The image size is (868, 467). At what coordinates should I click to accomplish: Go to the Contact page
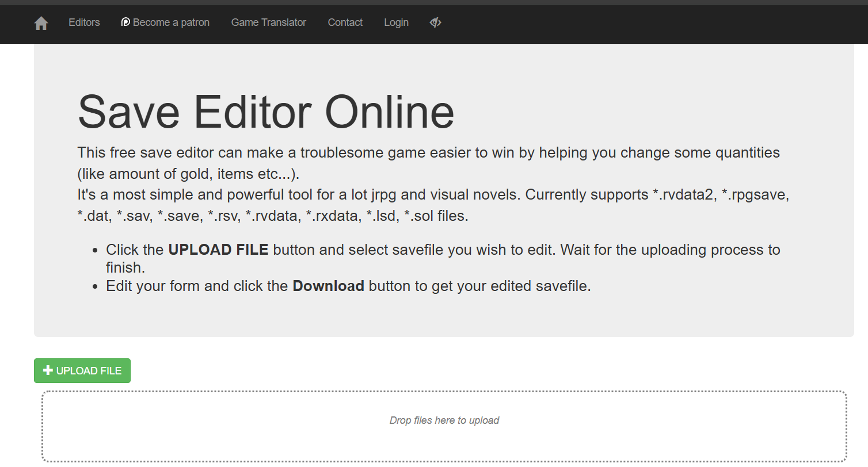coord(345,22)
